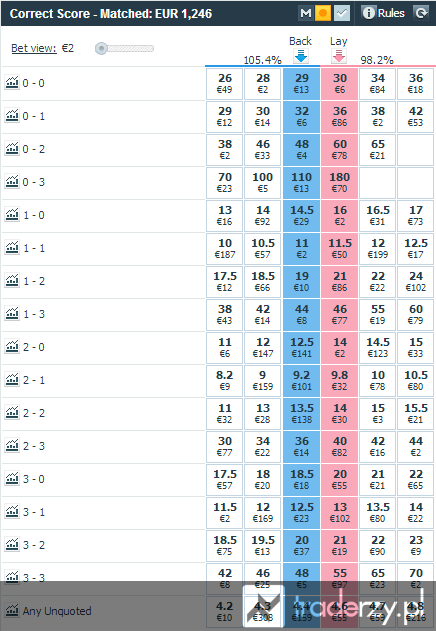Refresh the market with the reload icon

[421, 13]
